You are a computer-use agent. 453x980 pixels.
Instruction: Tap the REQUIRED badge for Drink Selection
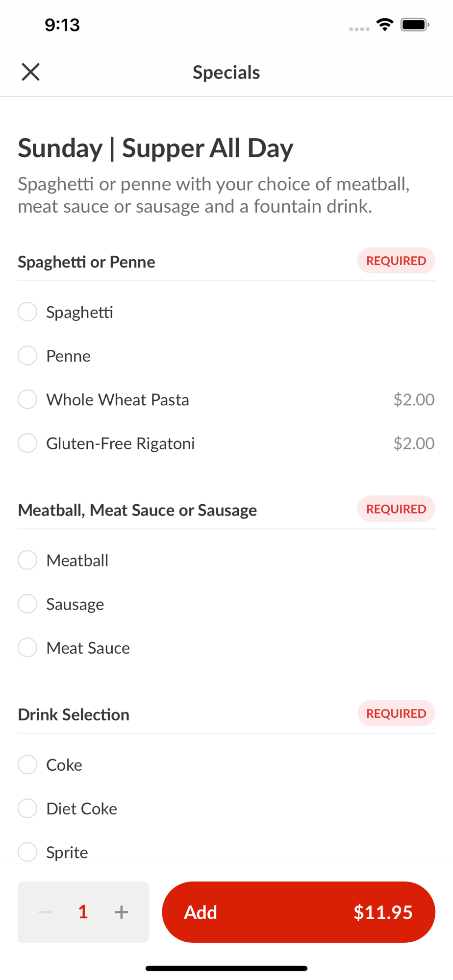pos(396,713)
